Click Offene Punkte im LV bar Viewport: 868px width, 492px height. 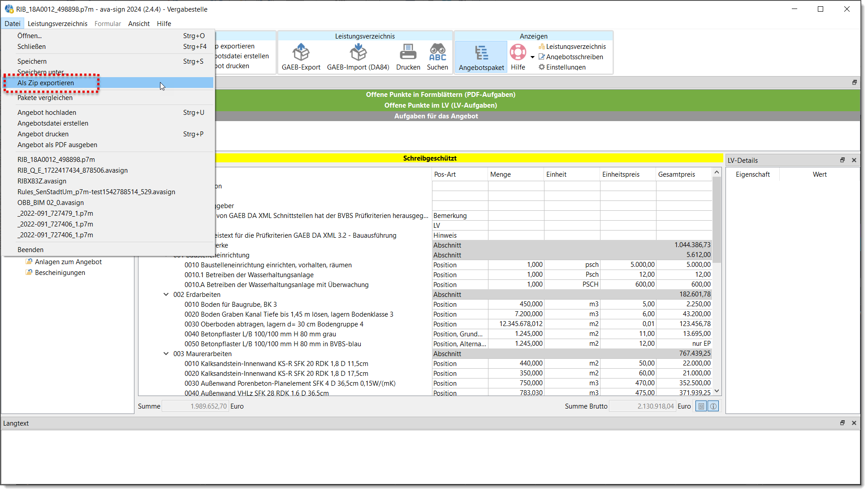tap(440, 105)
